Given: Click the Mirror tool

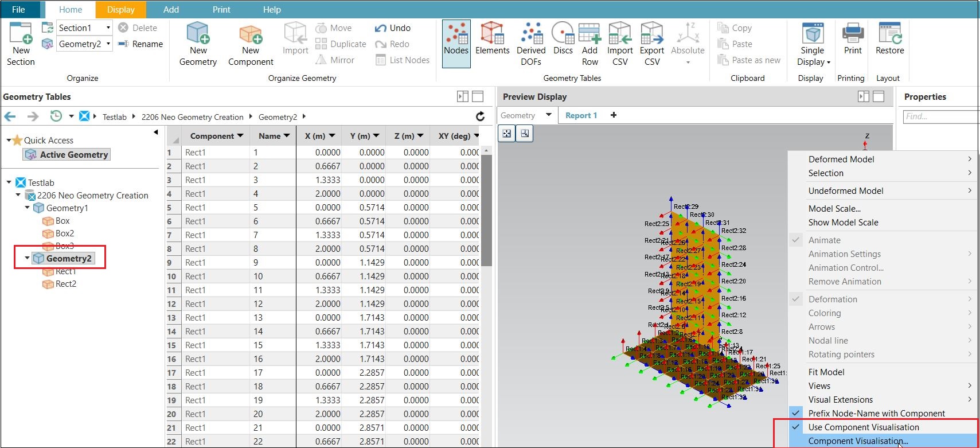Looking at the screenshot, I should point(335,60).
